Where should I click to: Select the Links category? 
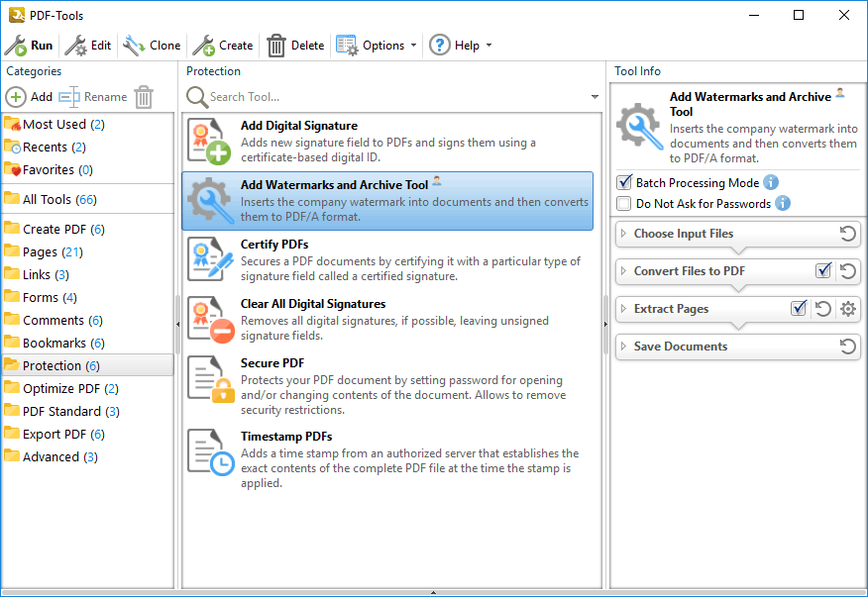coord(87,274)
